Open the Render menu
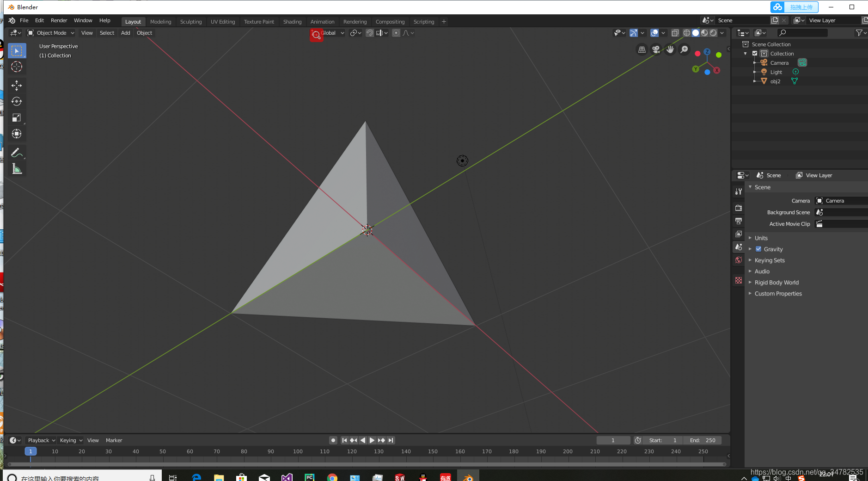The width and height of the screenshot is (868, 481). (59, 20)
